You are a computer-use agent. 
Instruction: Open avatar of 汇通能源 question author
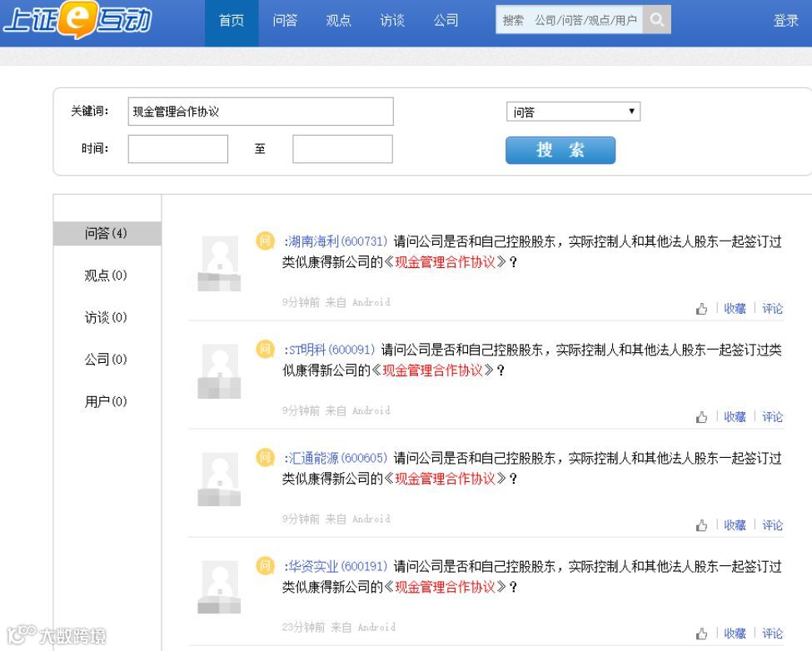coord(219,480)
